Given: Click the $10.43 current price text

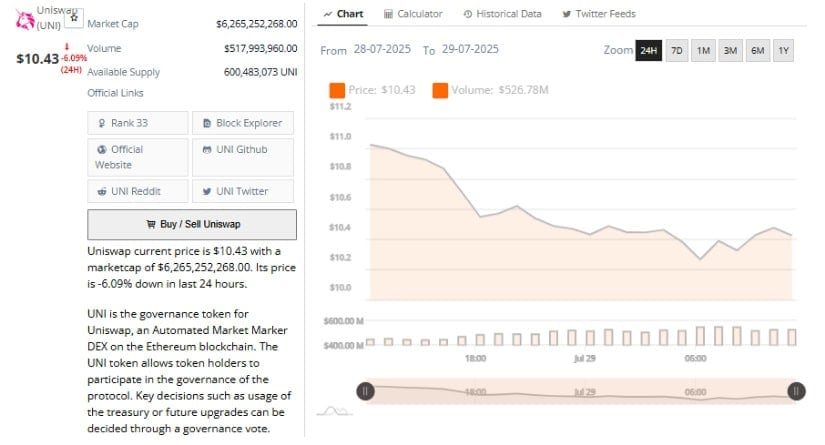Looking at the screenshot, I should 38,59.
